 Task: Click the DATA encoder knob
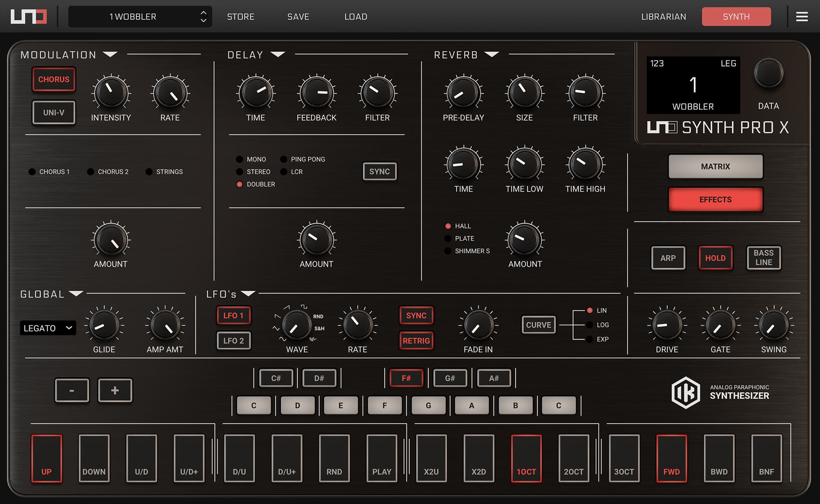click(768, 73)
